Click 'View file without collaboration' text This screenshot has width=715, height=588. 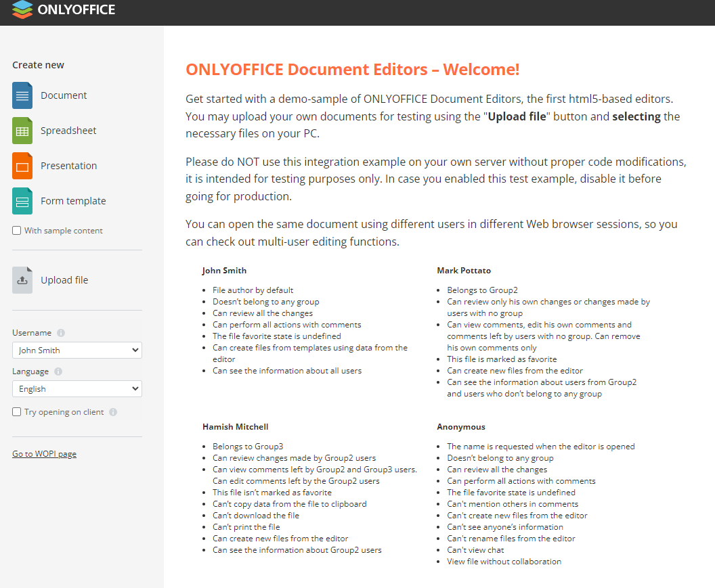[x=504, y=562]
